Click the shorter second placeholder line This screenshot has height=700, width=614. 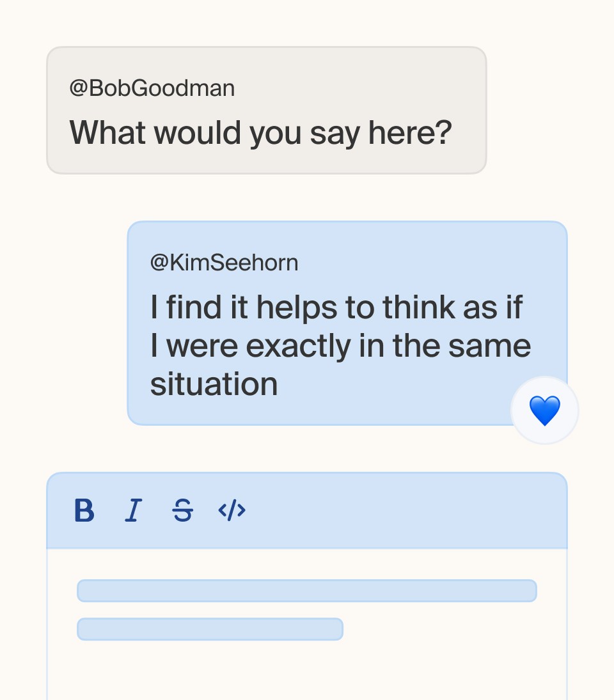[x=210, y=629]
